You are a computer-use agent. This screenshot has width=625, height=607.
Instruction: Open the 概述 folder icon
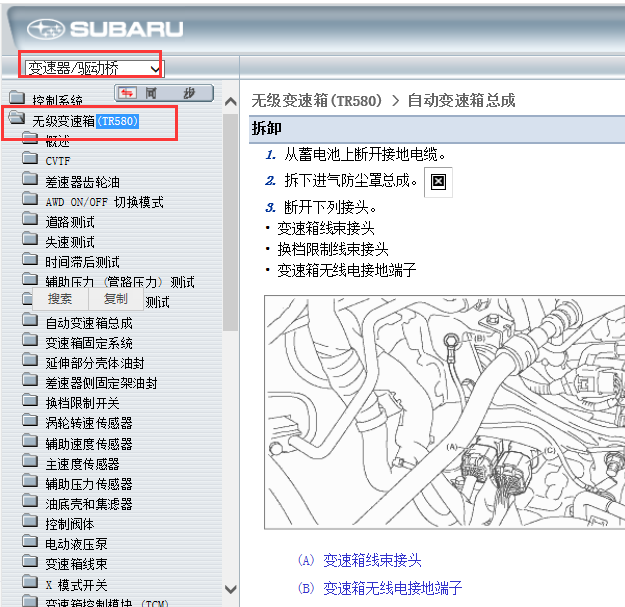tap(30, 138)
